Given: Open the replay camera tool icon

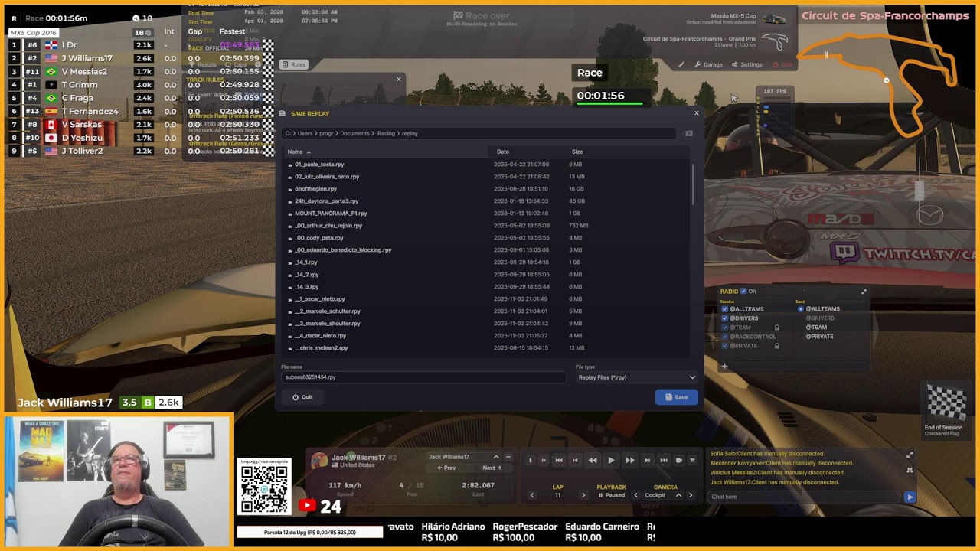Looking at the screenshot, I should click(678, 460).
